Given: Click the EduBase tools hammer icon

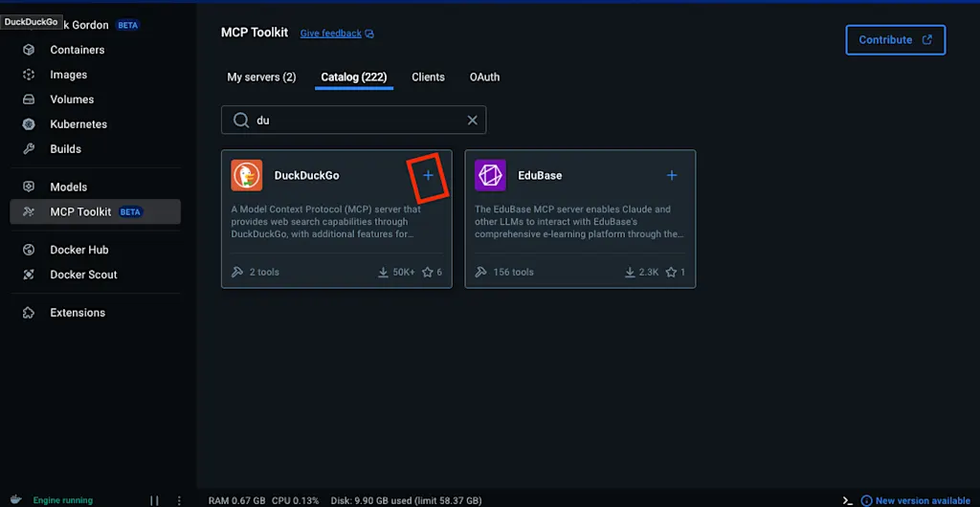Looking at the screenshot, I should coord(480,273).
